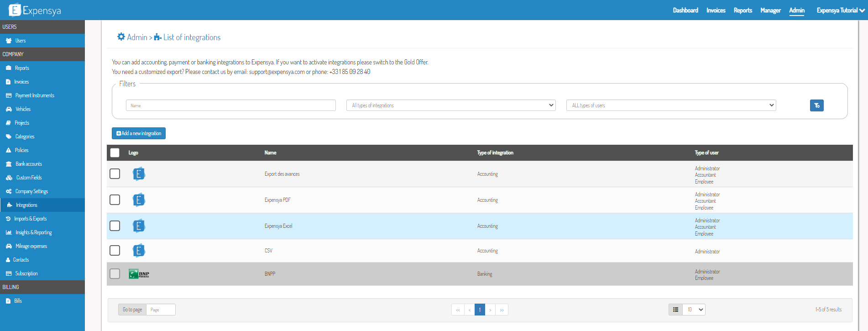Click the Payment Instruments card icon
Image resolution: width=868 pixels, height=331 pixels.
pyautogui.click(x=9, y=95)
